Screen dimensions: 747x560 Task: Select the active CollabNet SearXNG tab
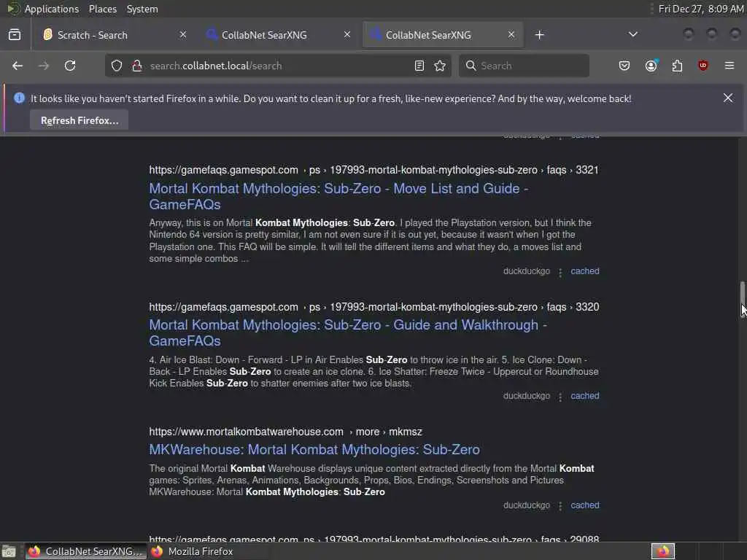coord(443,35)
